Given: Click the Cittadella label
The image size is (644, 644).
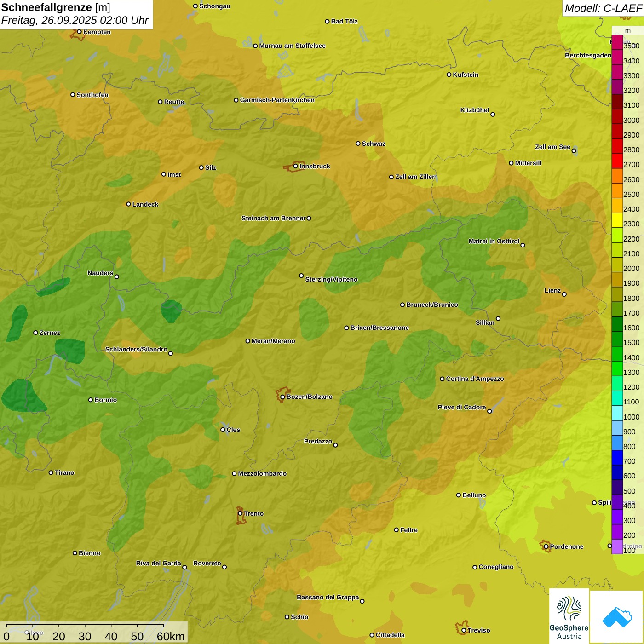Looking at the screenshot, I should [x=391, y=635].
